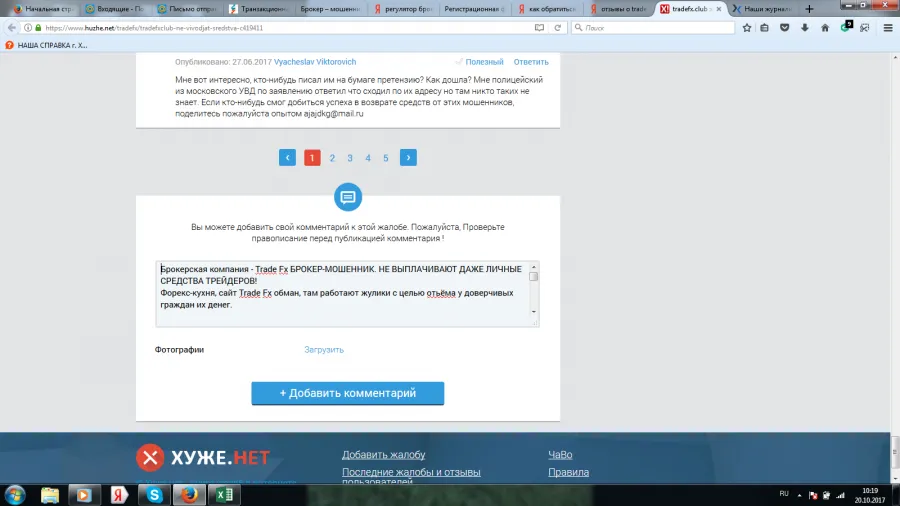Go to previous comments page arrow
Viewport: 900px width, 506px height.
coord(288,157)
